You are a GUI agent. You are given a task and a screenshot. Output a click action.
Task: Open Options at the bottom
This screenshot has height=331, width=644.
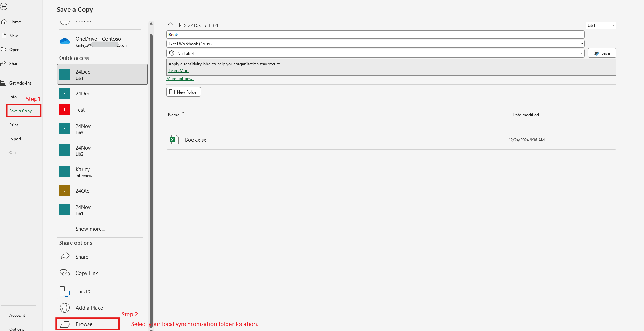(17, 329)
